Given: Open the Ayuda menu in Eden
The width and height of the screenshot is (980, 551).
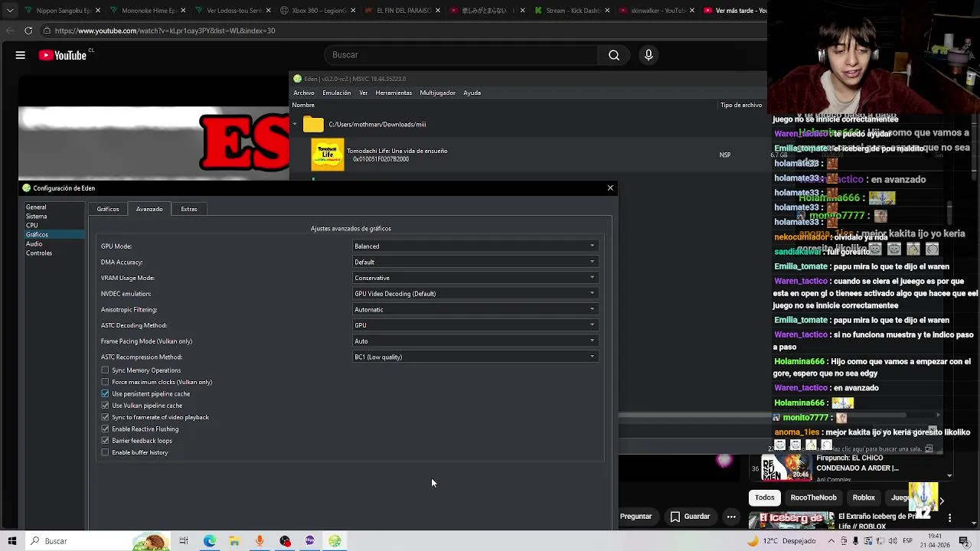Looking at the screenshot, I should coord(472,93).
